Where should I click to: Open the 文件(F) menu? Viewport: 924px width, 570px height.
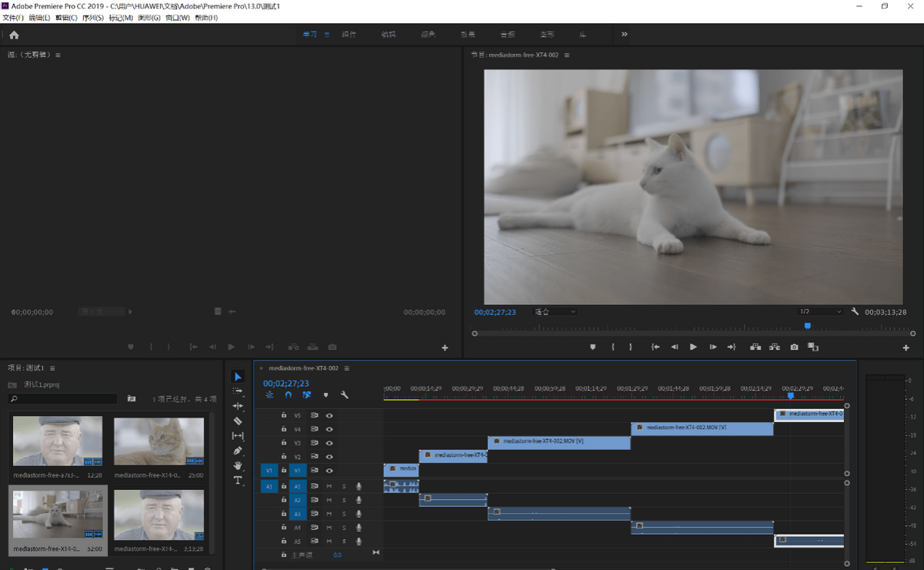13,18
